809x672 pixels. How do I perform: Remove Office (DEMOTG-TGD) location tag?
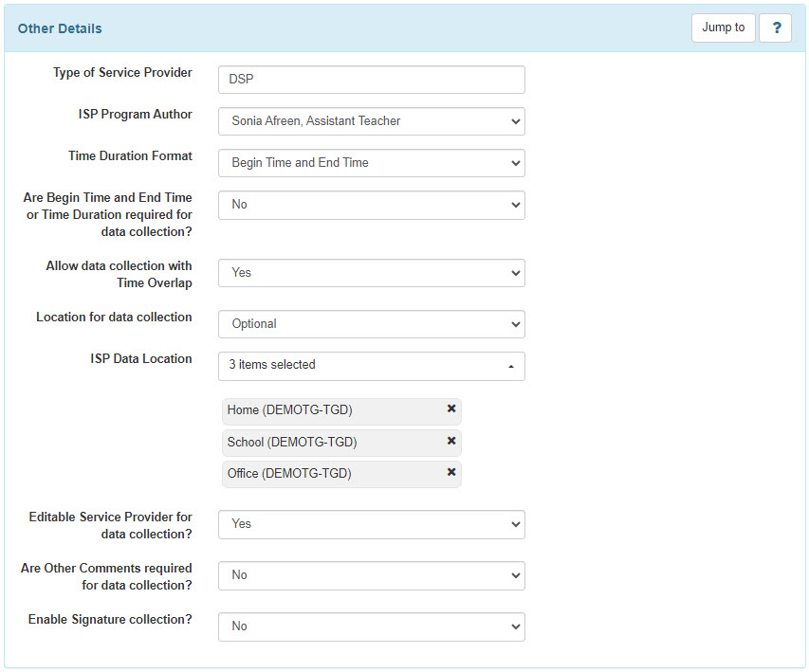(451, 472)
